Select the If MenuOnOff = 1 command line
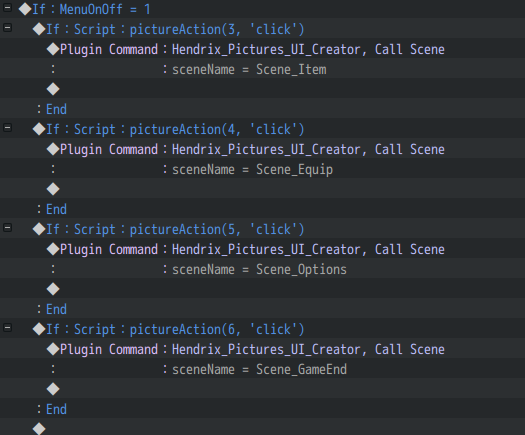Viewport: 525px width, 435px height. tap(262, 9)
